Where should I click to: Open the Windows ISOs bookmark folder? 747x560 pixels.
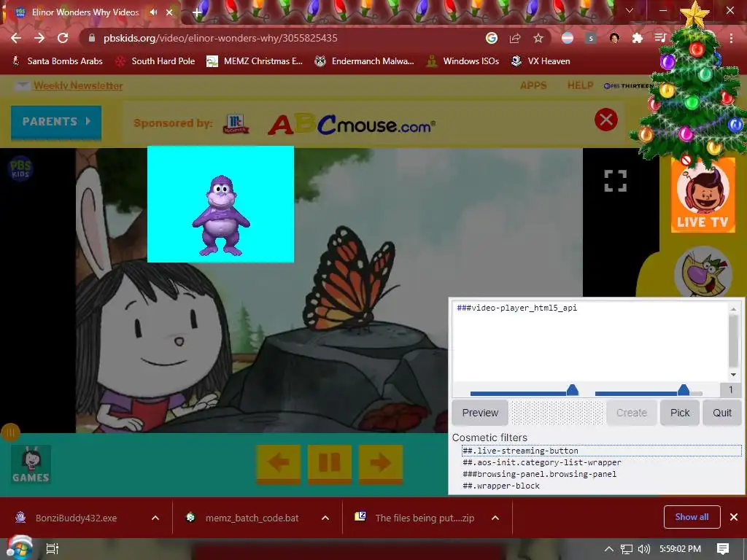coord(462,61)
